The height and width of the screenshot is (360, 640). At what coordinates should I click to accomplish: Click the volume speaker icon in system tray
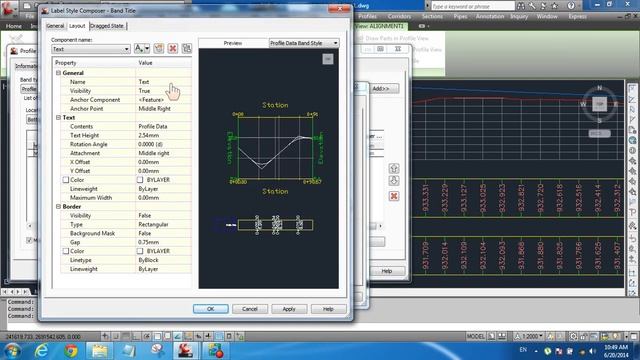point(593,351)
